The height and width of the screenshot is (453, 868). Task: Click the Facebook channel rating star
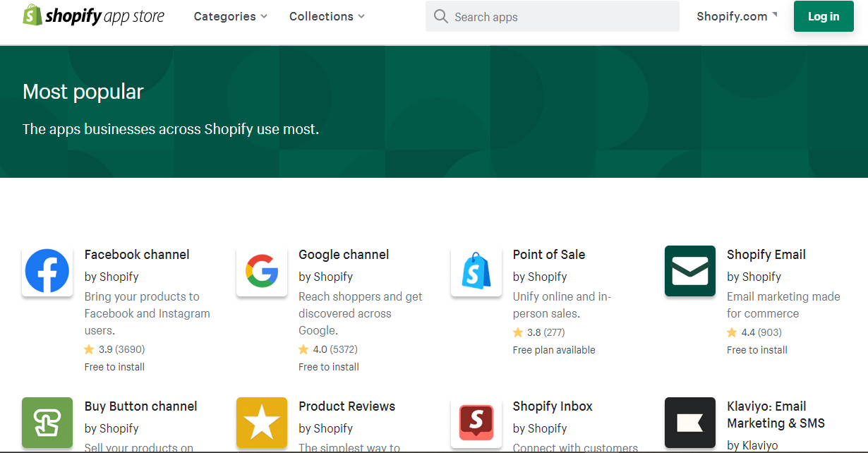(89, 349)
